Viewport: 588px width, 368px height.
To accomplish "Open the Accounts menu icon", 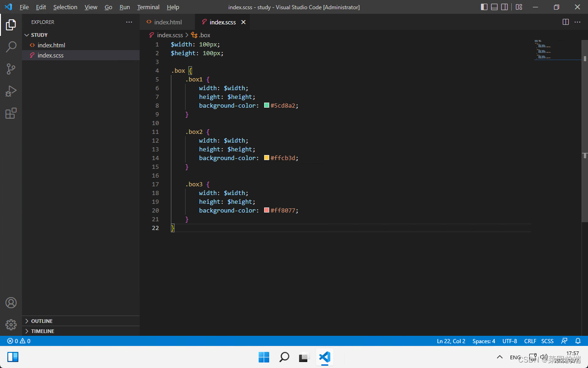I will click(11, 303).
